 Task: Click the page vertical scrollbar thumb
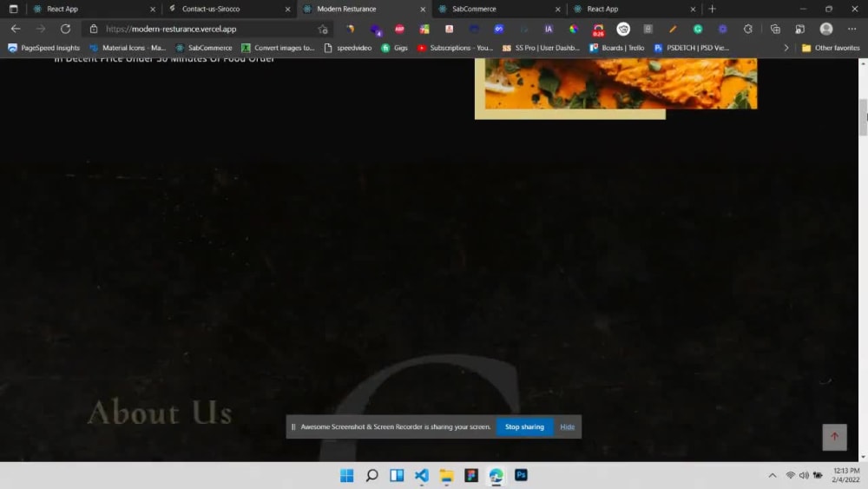point(863,117)
